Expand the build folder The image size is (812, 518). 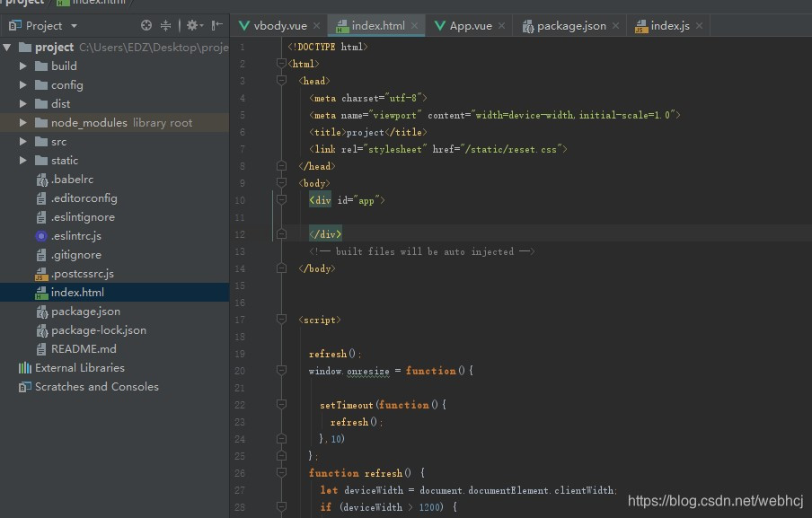(x=22, y=66)
